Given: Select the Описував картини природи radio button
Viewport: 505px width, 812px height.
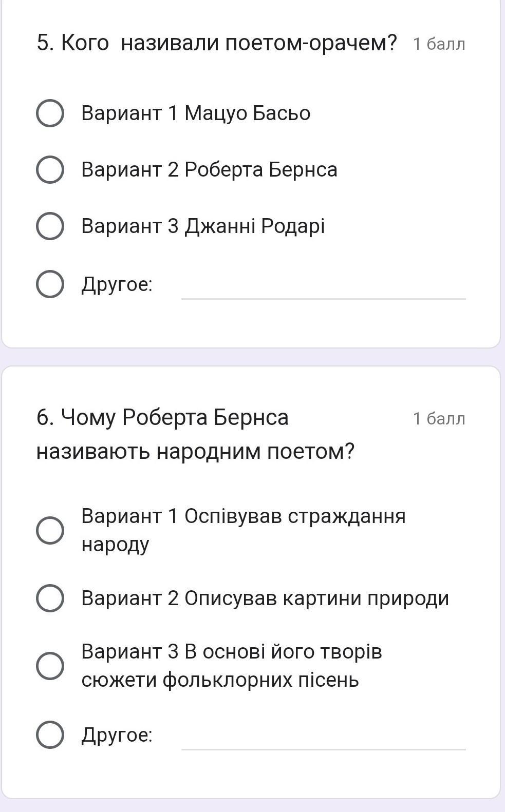Looking at the screenshot, I should click(x=50, y=598).
